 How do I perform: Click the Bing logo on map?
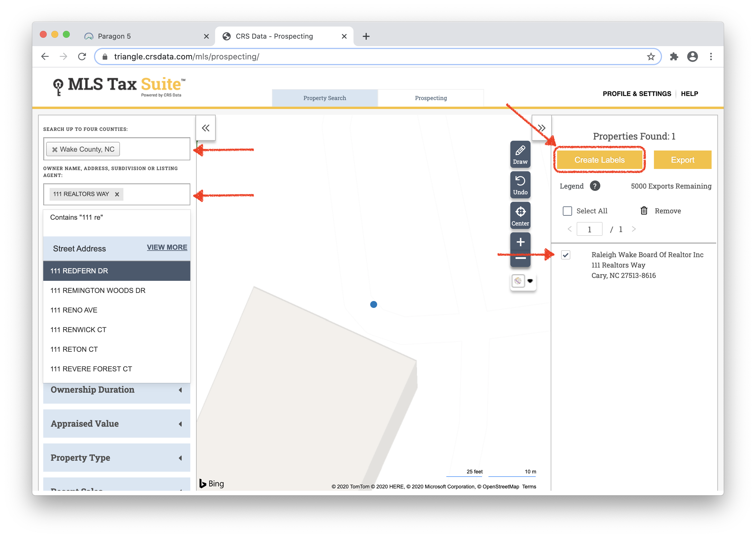point(211,484)
